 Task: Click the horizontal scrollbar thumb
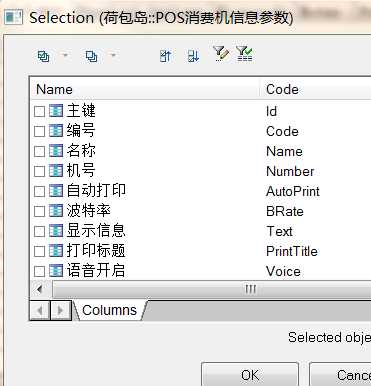pos(212,289)
